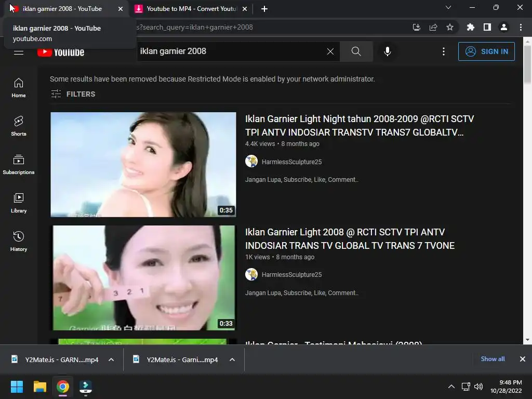Open HarmlessSculpture25 channel under first video
Viewport: 532px width, 399px height.
point(291,162)
